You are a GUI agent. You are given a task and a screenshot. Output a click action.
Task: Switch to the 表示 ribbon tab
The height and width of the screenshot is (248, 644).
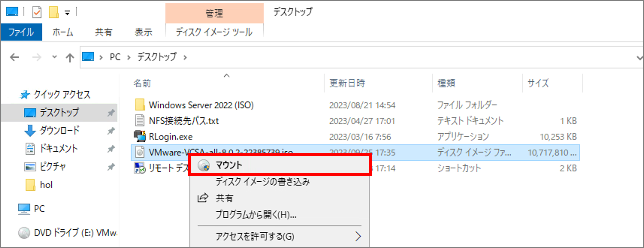[x=144, y=32]
